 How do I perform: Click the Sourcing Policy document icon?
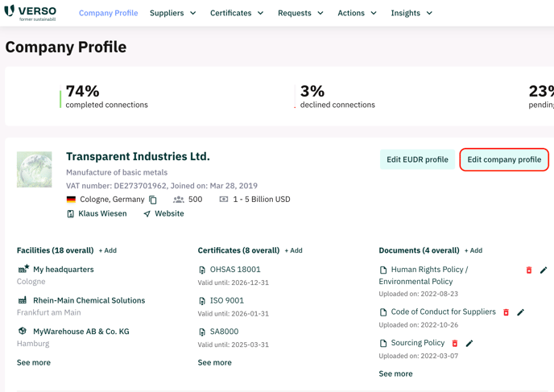[x=383, y=344]
